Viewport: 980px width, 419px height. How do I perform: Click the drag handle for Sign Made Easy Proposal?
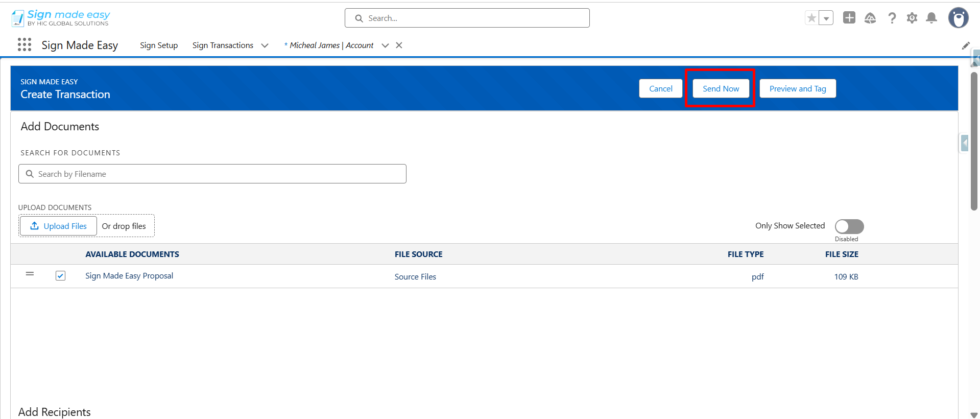(x=30, y=274)
